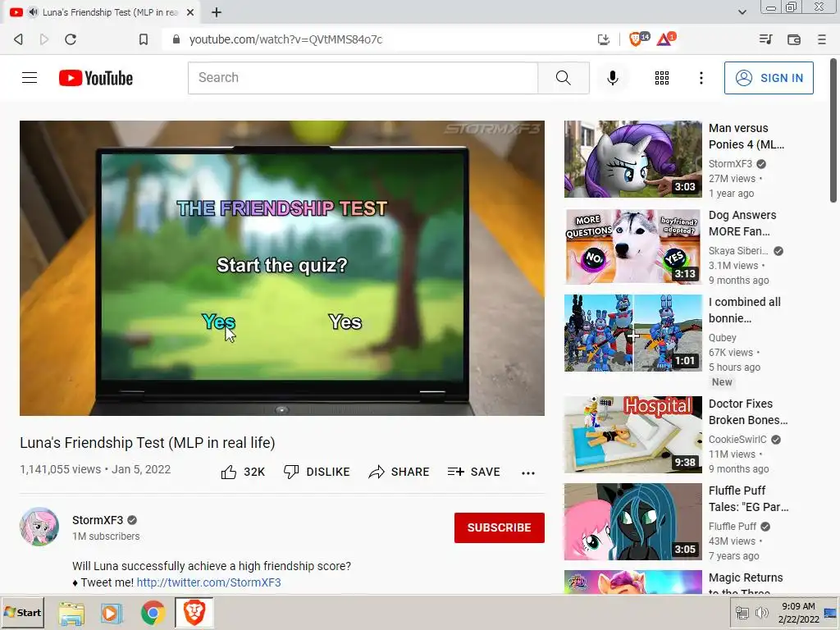840x630 pixels.
Task: Click the taskbar clock 9:09 AM
Action: click(x=798, y=606)
